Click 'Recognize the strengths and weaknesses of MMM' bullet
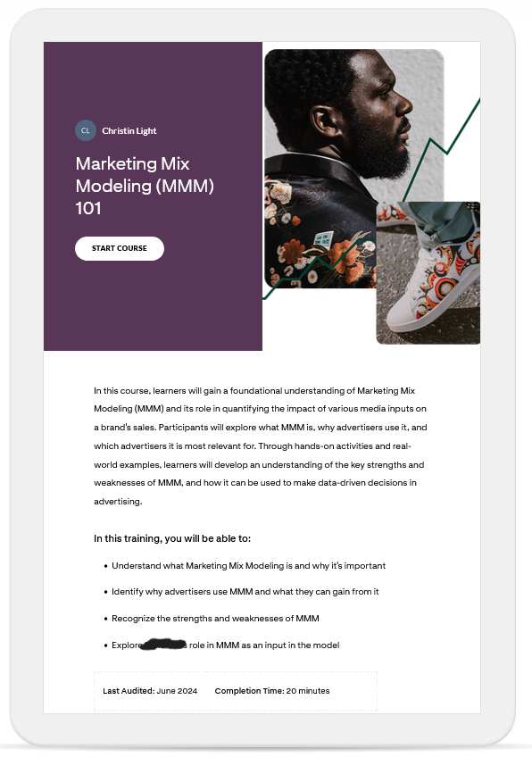 pyautogui.click(x=215, y=619)
